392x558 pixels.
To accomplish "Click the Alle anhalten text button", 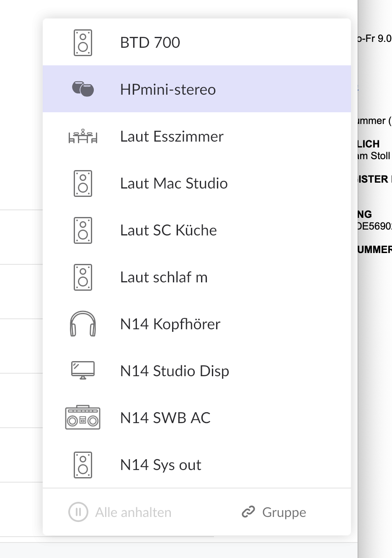I will (x=133, y=512).
